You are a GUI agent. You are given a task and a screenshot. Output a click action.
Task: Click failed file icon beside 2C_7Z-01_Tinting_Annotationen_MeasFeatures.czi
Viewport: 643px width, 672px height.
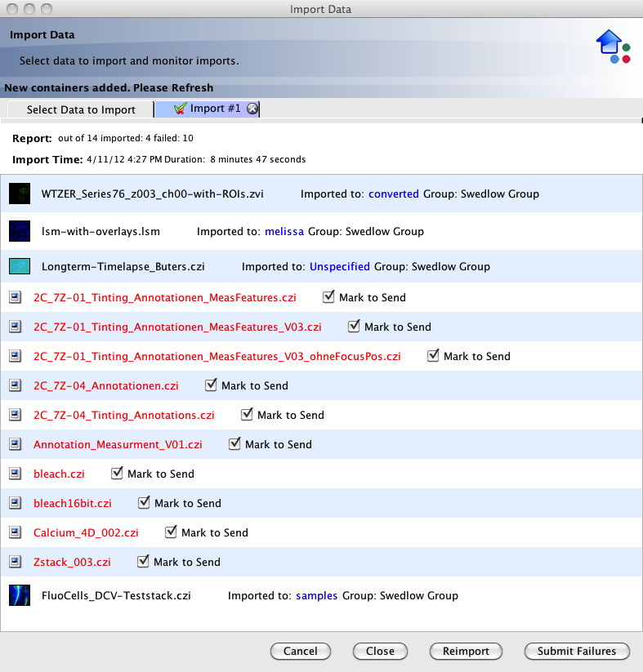(15, 297)
